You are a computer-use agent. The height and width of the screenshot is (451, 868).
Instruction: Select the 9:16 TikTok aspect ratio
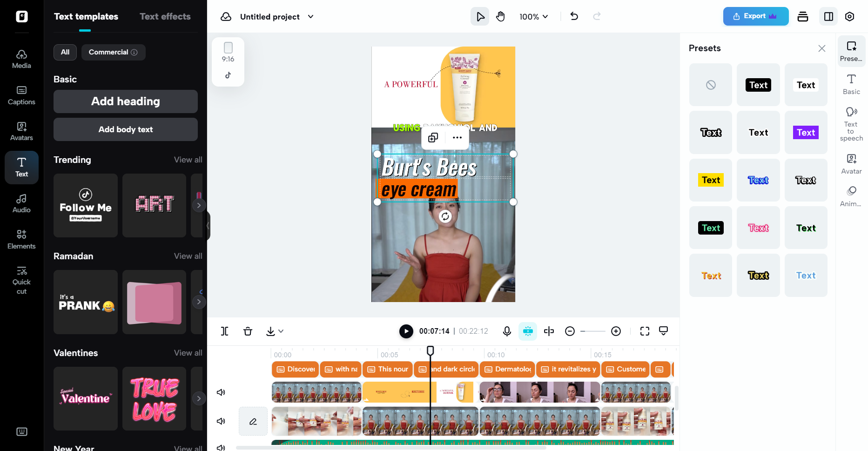coord(228,62)
